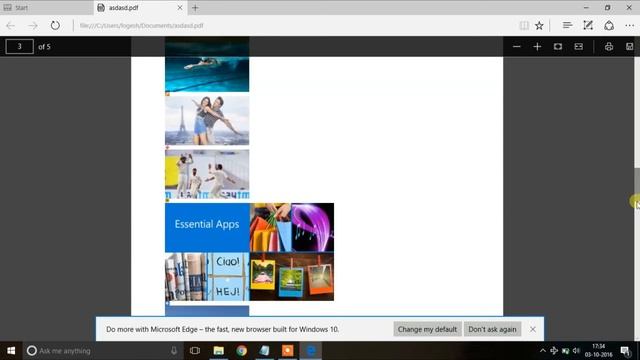Go back to previous page in Edge
The width and height of the screenshot is (640, 360).
tap(11, 26)
